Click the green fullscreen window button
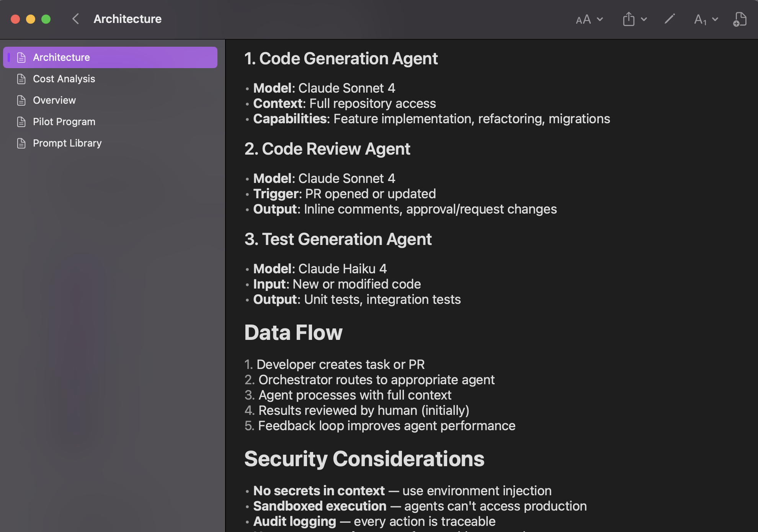 (x=46, y=19)
